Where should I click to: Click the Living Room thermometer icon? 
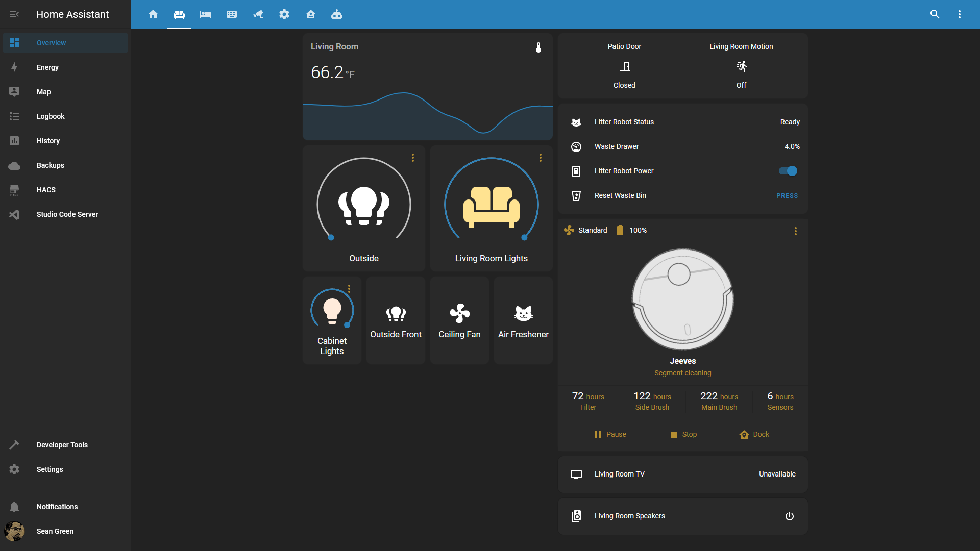point(538,47)
